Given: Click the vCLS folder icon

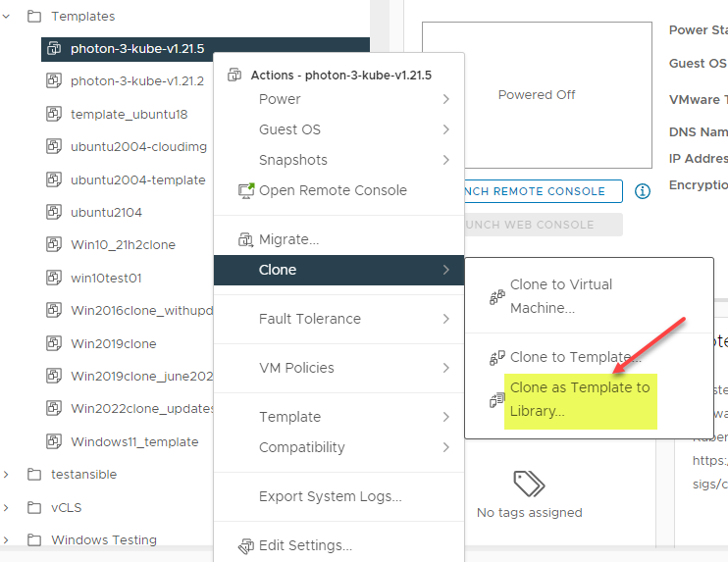Looking at the screenshot, I should point(34,507).
